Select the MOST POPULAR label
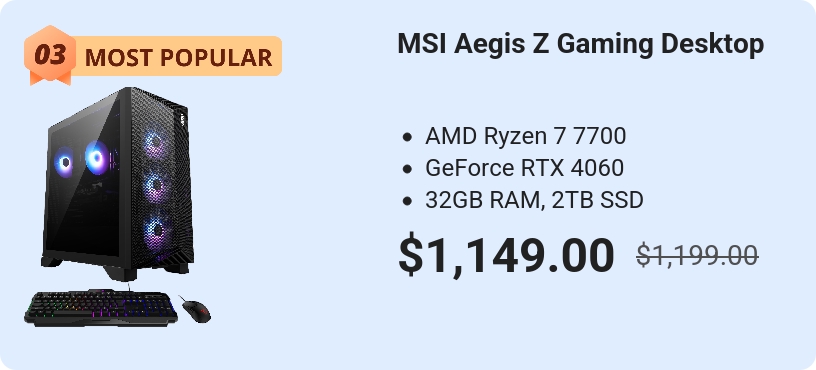This screenshot has height=370, width=816. pos(178,57)
